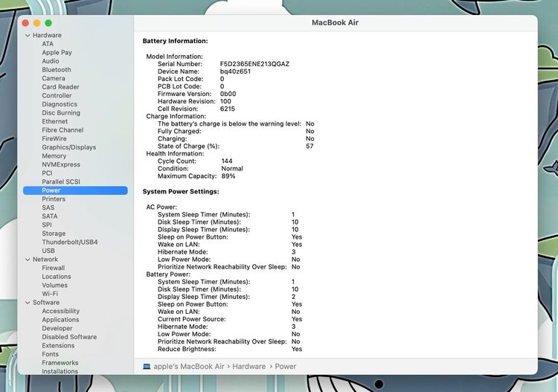Open Memory information
This screenshot has width=558, height=392.
point(54,155)
